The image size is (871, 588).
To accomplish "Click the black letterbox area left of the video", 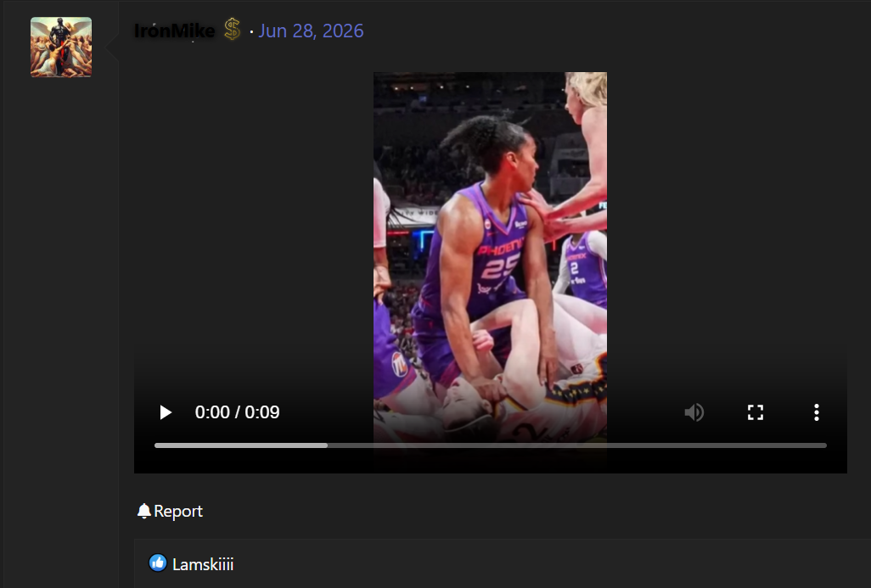I will point(253,222).
